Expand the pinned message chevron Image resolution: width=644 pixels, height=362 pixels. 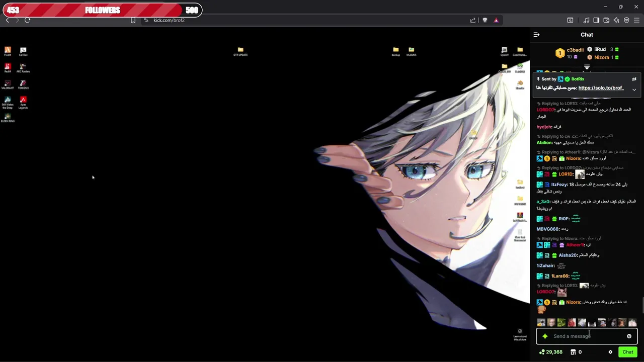tap(634, 89)
